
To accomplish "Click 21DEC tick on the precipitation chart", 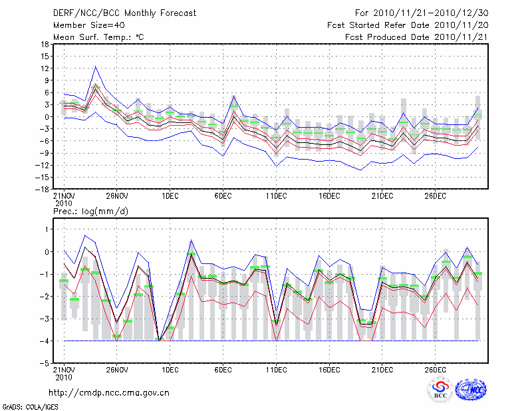I will [x=382, y=370].
